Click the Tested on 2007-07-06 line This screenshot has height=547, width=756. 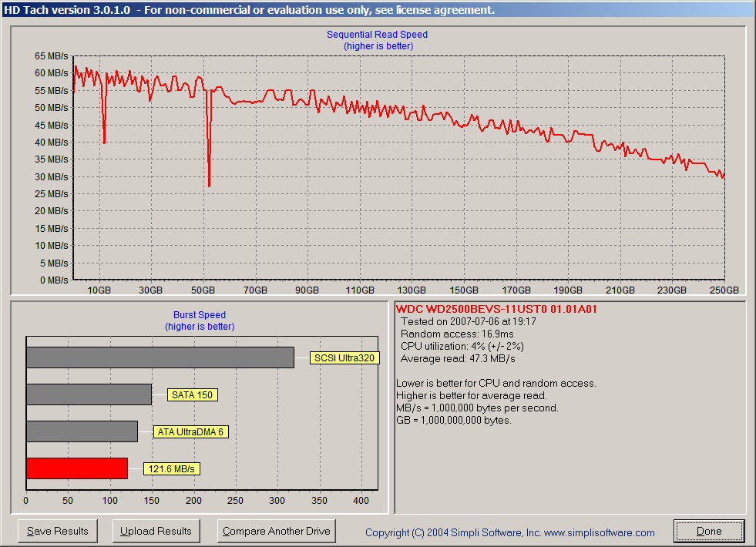pyautogui.click(x=468, y=321)
